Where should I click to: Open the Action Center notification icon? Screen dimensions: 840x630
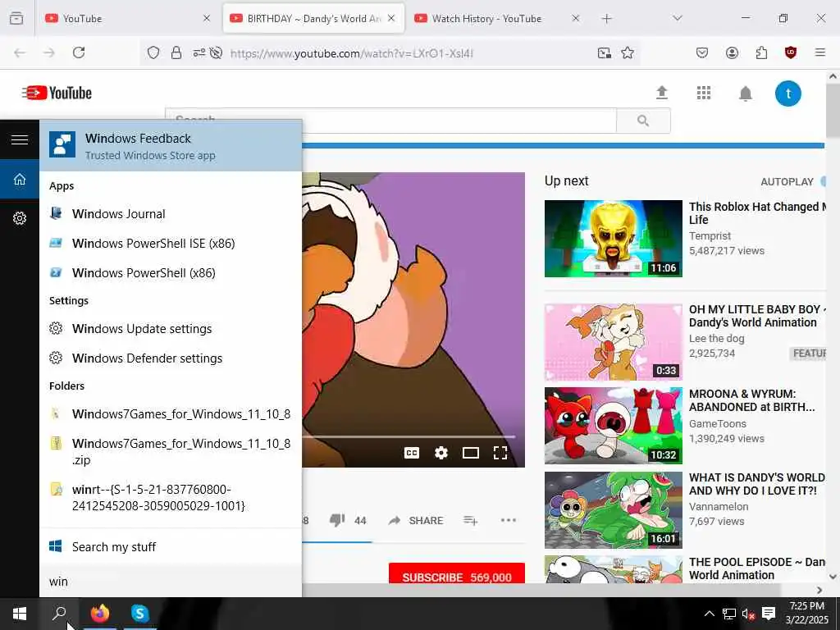tap(769, 614)
